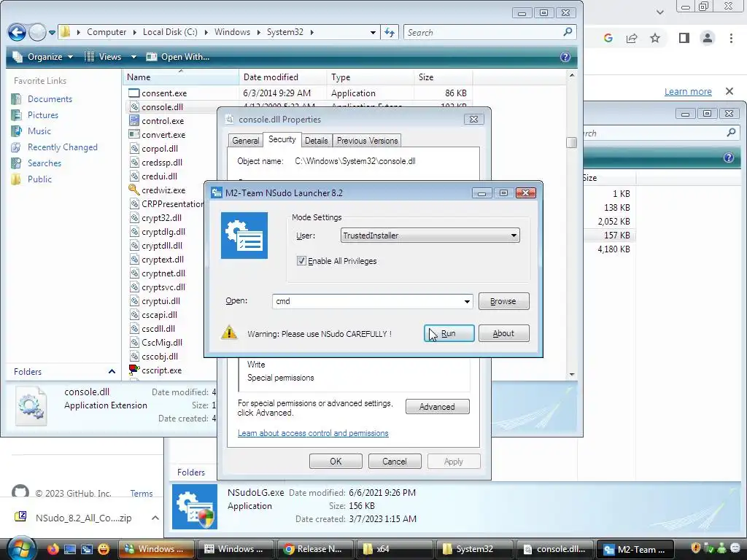Open the Views dropdown arrow
Image resolution: width=747 pixels, height=560 pixels.
pyautogui.click(x=134, y=57)
